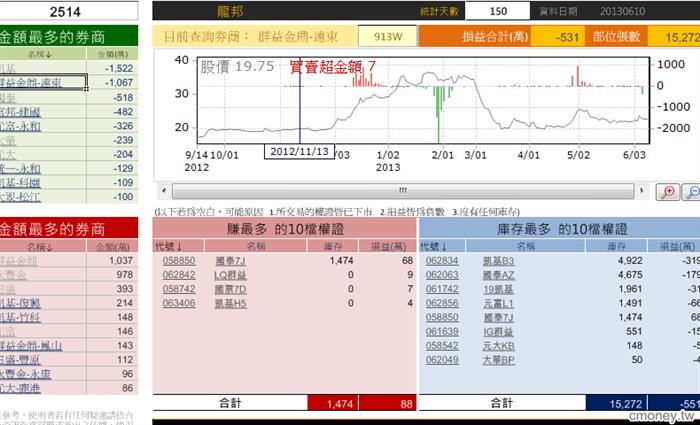Open the 竹科 broker link with amount 148

[20, 317]
